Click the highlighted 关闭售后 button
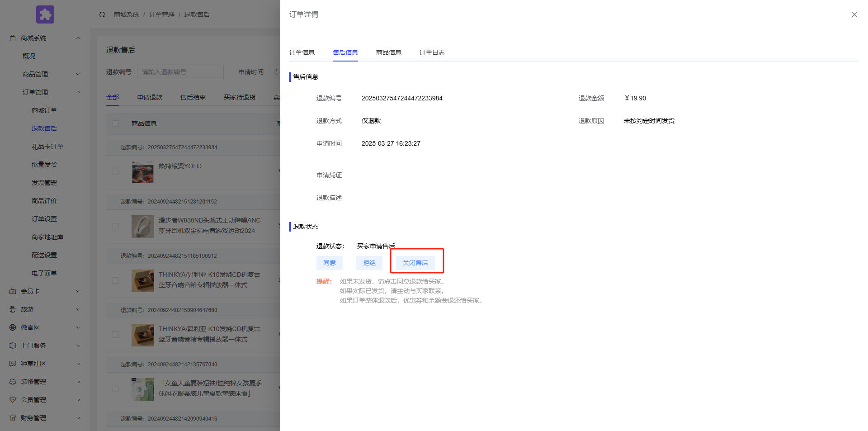Image resolution: width=868 pixels, height=431 pixels. tap(415, 263)
